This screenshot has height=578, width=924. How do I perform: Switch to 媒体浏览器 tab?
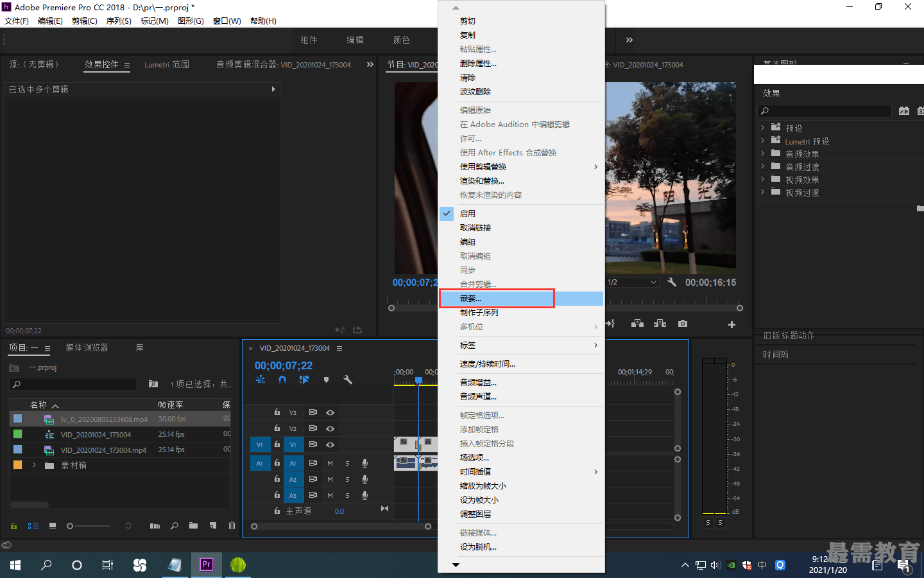click(x=87, y=347)
